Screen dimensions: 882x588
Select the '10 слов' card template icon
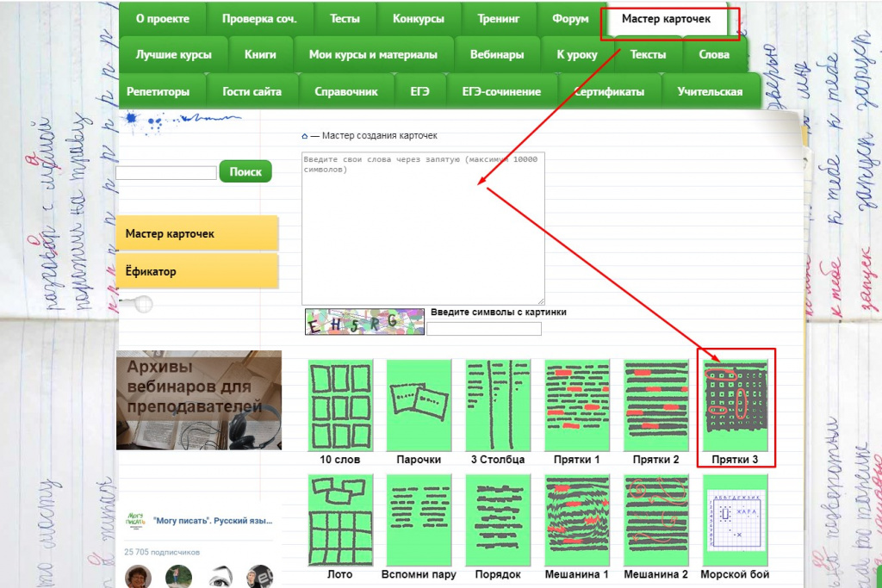[340, 405]
